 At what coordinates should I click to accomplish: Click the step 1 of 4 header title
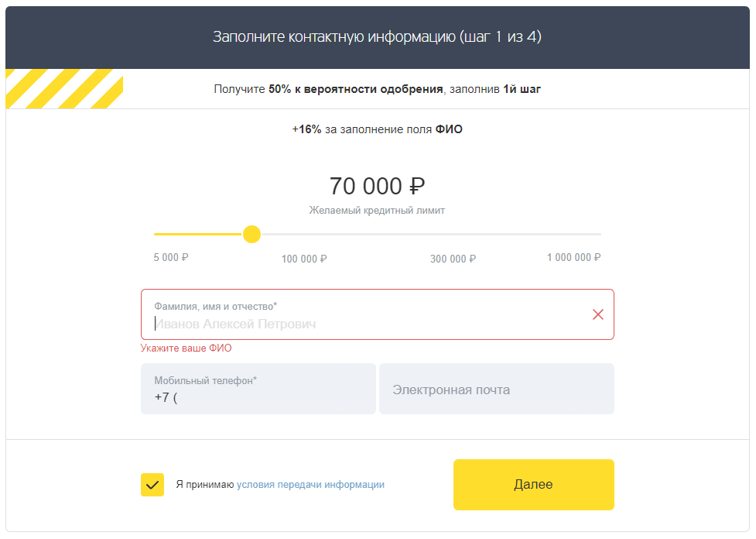(x=377, y=37)
